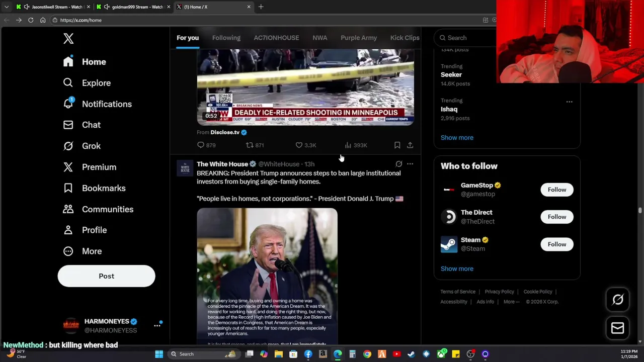Open File Explorer from taskbar
This screenshot has width=644, height=362.
tap(279, 354)
